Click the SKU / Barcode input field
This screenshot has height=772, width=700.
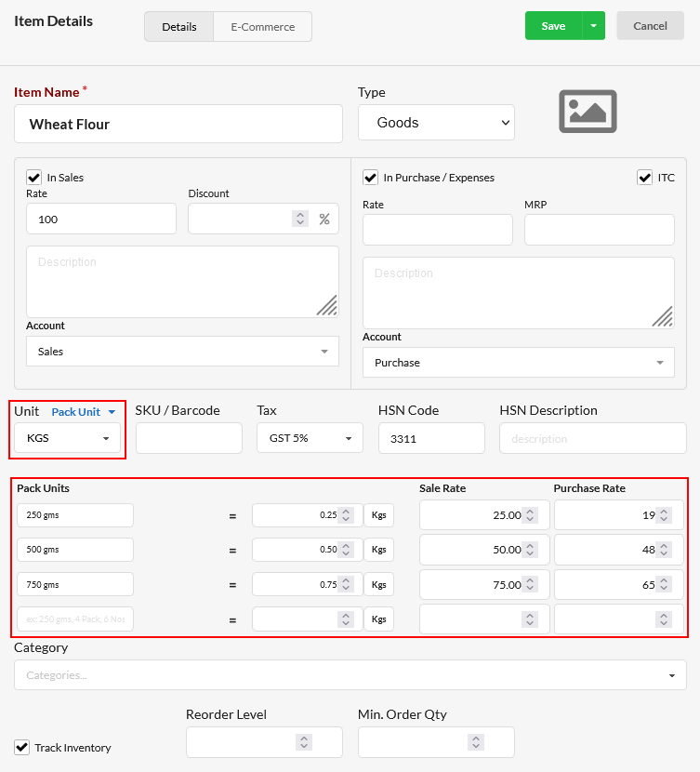pyautogui.click(x=189, y=438)
